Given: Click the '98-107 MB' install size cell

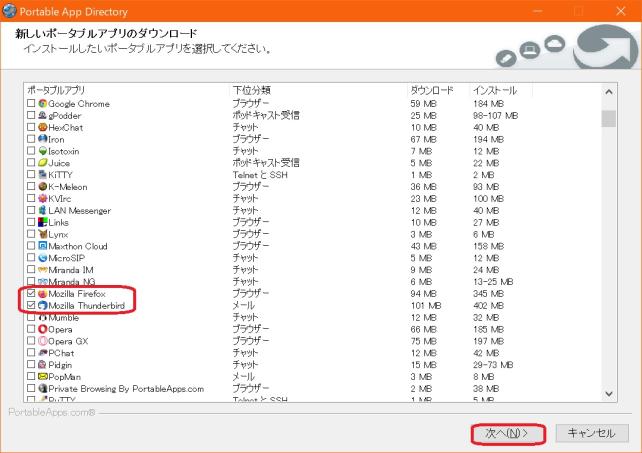Looking at the screenshot, I should 495,116.
